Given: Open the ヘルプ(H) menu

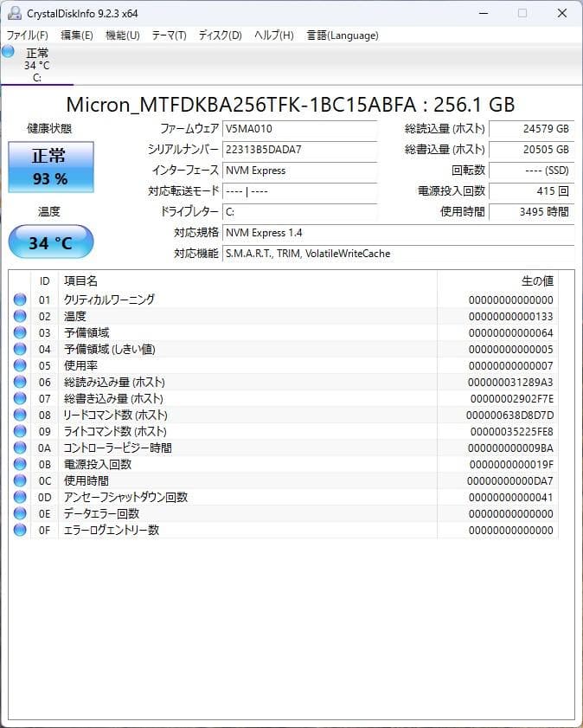Looking at the screenshot, I should point(273,35).
